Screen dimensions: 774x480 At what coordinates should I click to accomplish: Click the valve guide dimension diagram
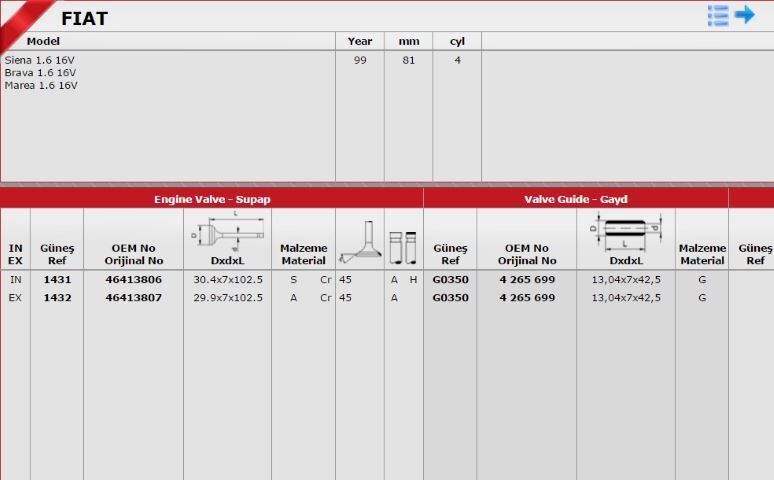(x=625, y=231)
